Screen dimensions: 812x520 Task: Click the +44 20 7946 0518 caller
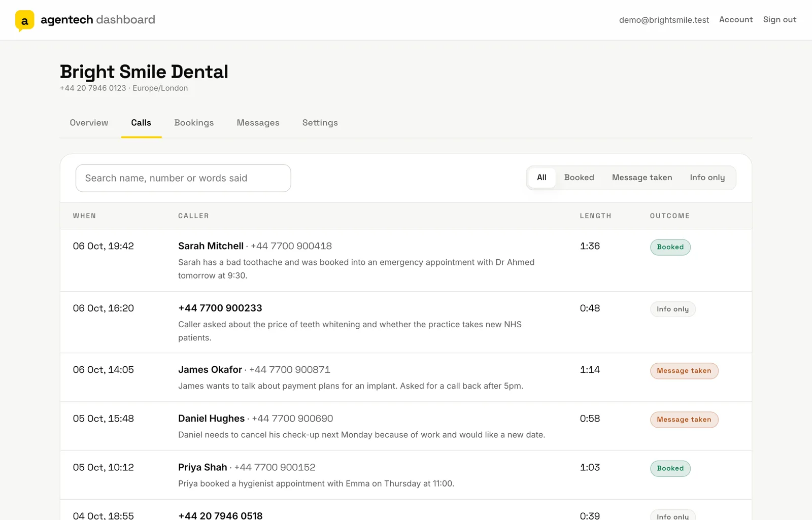tap(220, 515)
